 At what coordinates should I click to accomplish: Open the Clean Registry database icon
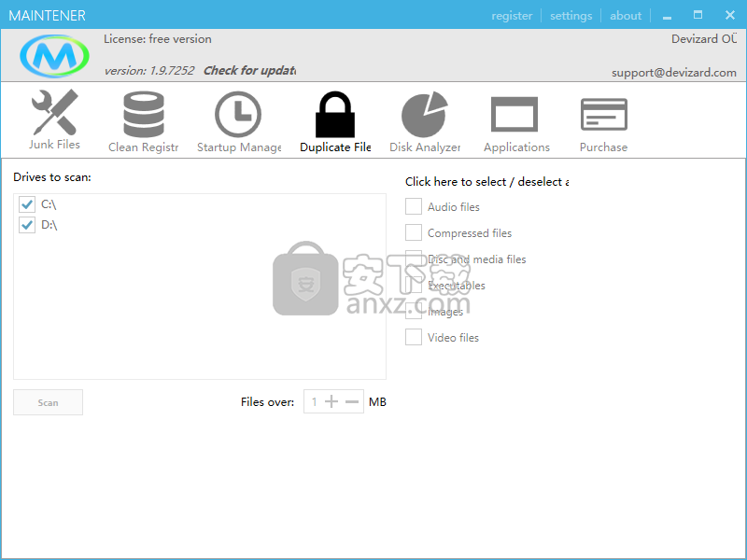click(144, 114)
